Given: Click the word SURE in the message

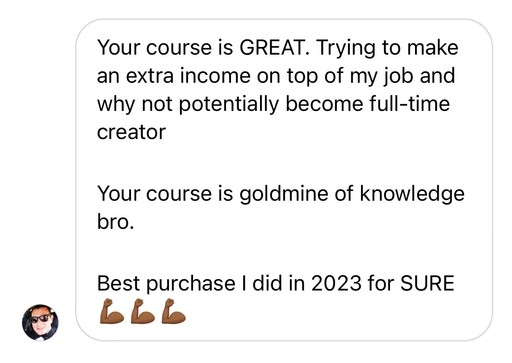Looking at the screenshot, I should (427, 283).
